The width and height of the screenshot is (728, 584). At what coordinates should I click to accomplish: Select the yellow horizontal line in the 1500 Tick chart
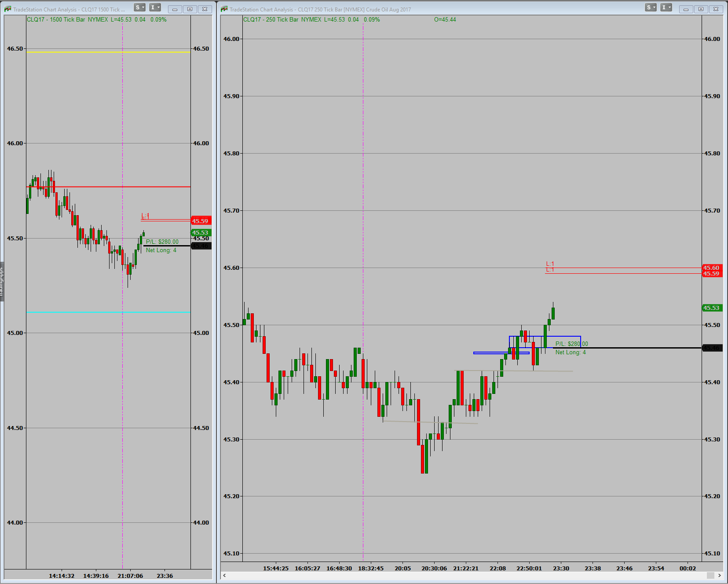pyautogui.click(x=108, y=52)
